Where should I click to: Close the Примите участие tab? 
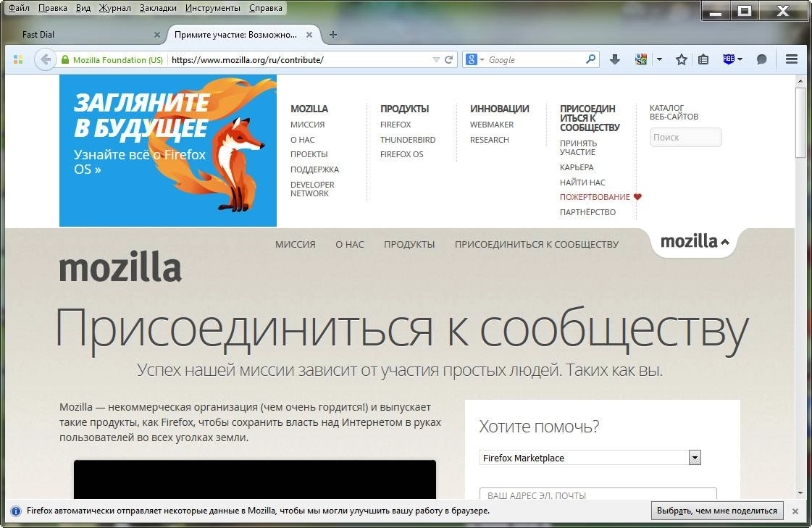[309, 35]
